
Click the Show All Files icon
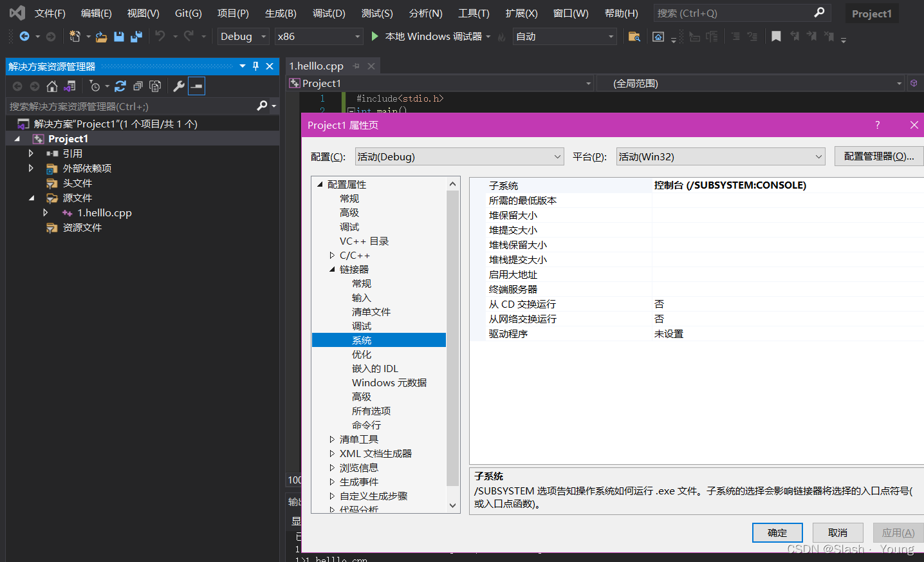click(155, 86)
